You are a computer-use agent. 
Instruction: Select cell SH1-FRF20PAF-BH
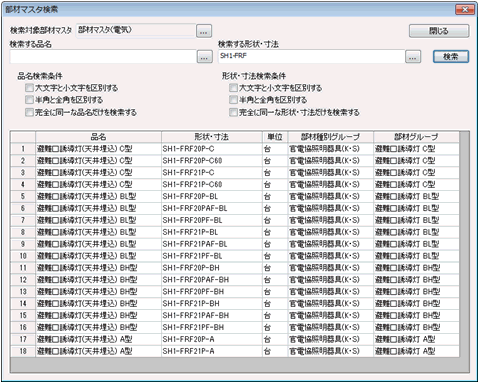[x=212, y=280]
